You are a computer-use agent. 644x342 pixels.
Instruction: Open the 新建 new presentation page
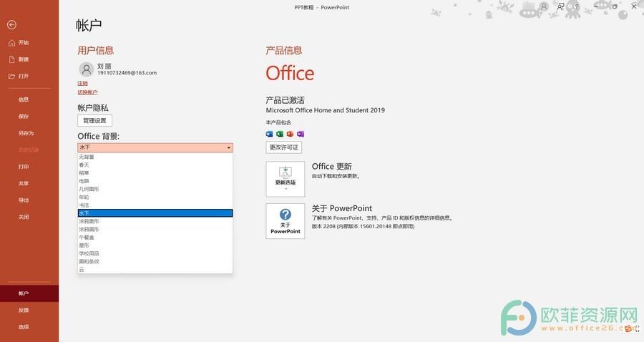click(19, 59)
